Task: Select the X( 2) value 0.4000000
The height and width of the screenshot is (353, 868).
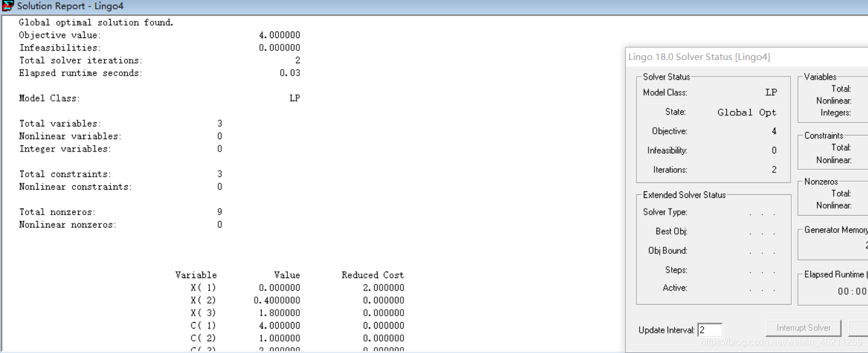Action: (277, 301)
